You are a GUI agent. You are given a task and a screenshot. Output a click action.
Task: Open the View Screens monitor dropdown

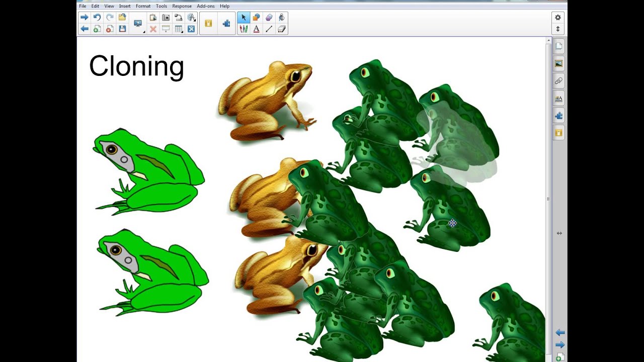coord(138,24)
